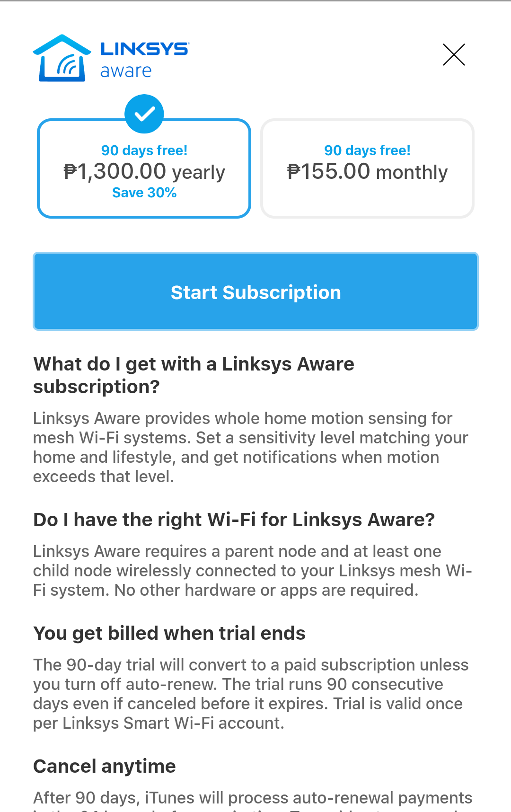Tap the 'aware' text under LINKSYS
Image resolution: width=511 pixels, height=812 pixels.
coord(126,71)
